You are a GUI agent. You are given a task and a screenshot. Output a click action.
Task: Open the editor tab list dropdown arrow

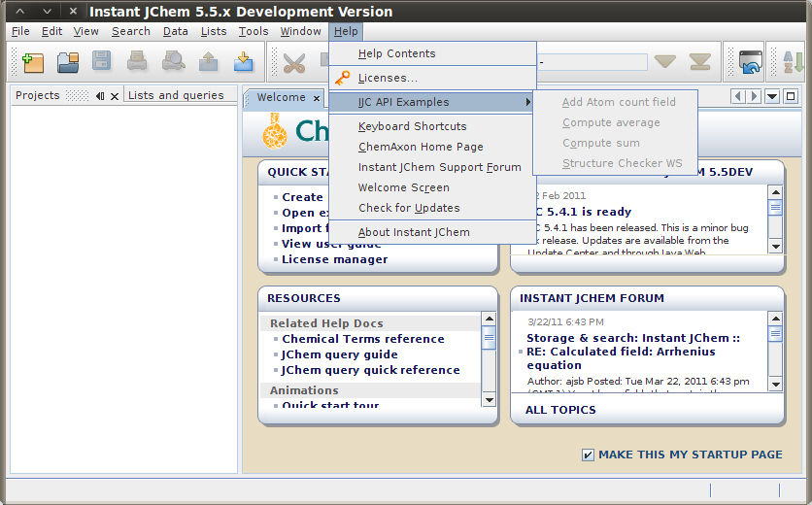[772, 96]
